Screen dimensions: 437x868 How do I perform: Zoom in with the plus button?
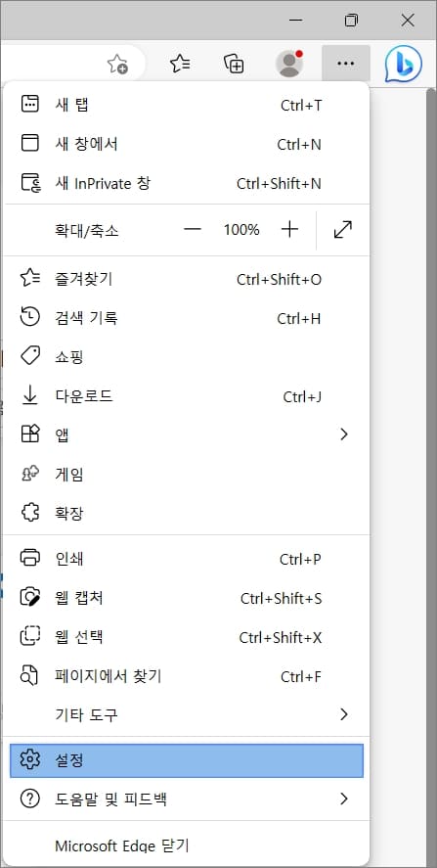[x=289, y=230]
